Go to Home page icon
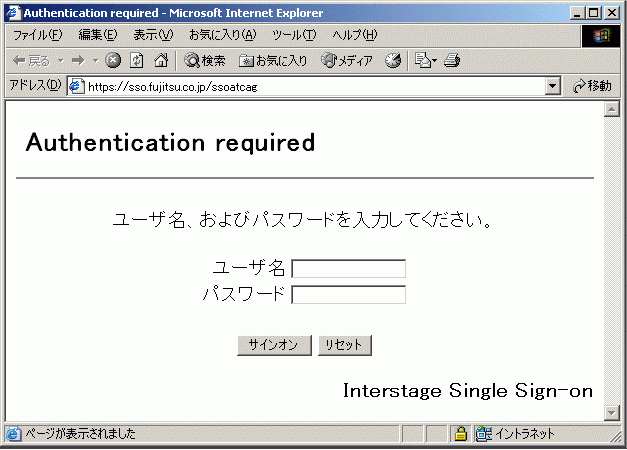The image size is (627, 450). 161,60
